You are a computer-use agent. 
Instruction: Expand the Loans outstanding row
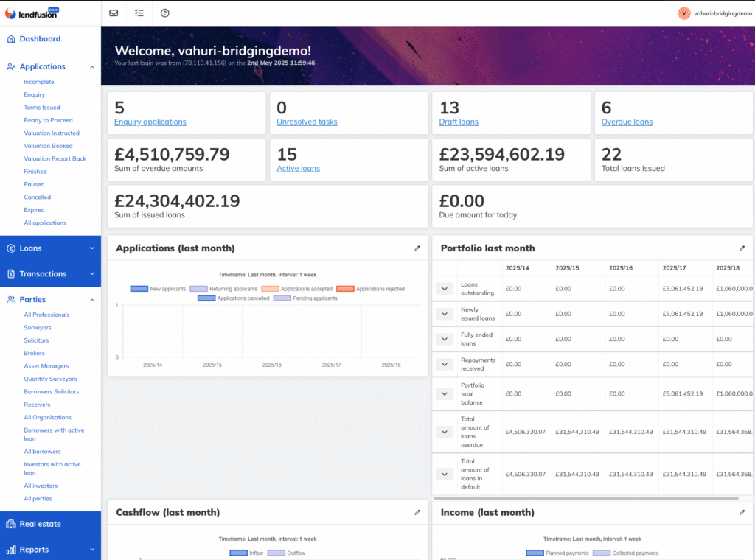point(445,289)
